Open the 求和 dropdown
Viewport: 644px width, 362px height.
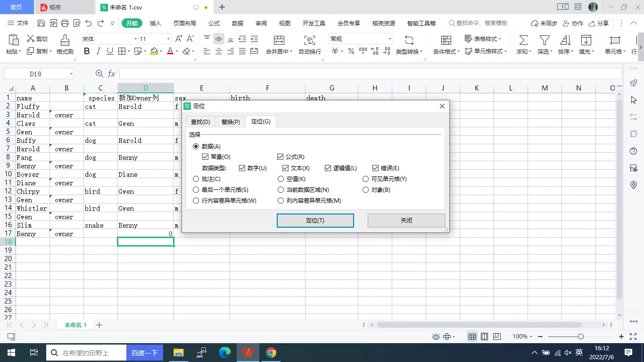[530, 52]
